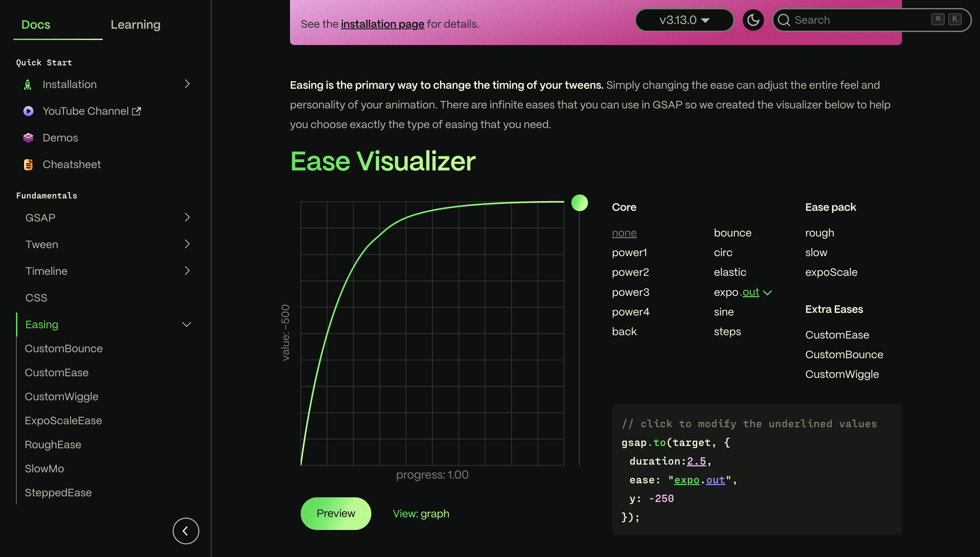
Task: Select the sine ease
Action: pos(724,312)
